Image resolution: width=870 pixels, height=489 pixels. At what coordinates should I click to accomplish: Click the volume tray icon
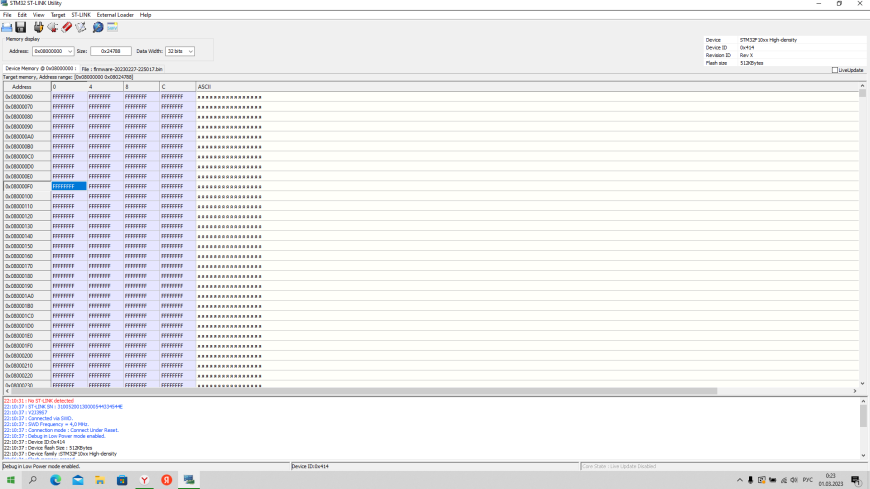point(794,480)
